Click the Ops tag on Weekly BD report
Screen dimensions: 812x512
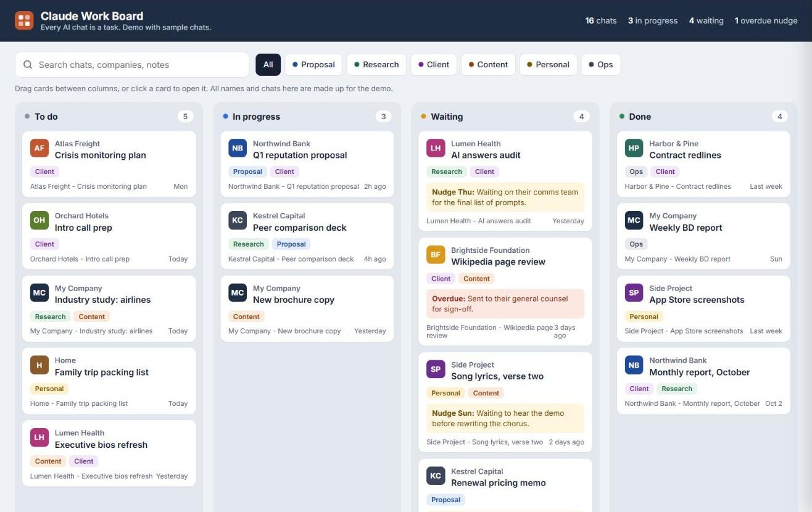[x=636, y=244]
